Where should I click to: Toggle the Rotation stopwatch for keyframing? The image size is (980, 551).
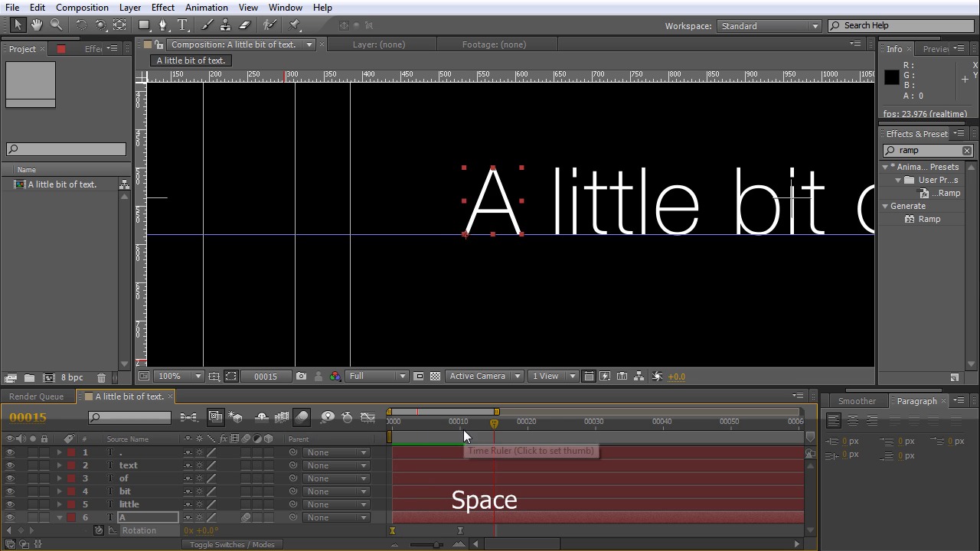tap(99, 530)
